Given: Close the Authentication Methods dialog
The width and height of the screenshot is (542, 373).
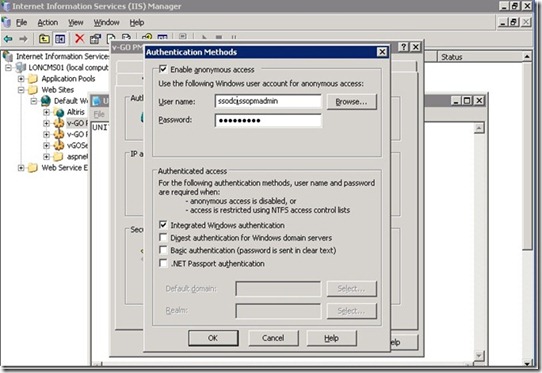Looking at the screenshot, I should [382, 52].
